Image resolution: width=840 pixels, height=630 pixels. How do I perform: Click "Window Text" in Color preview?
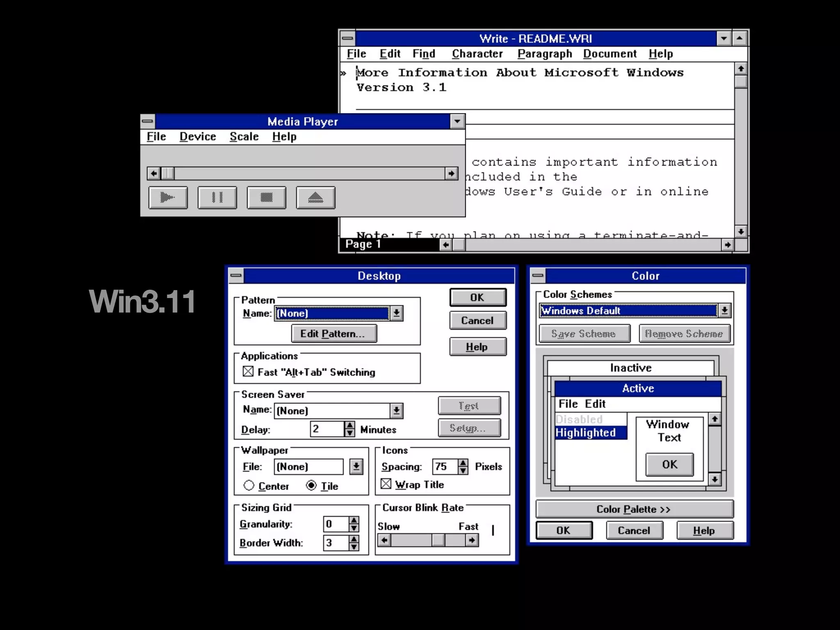coord(668,431)
